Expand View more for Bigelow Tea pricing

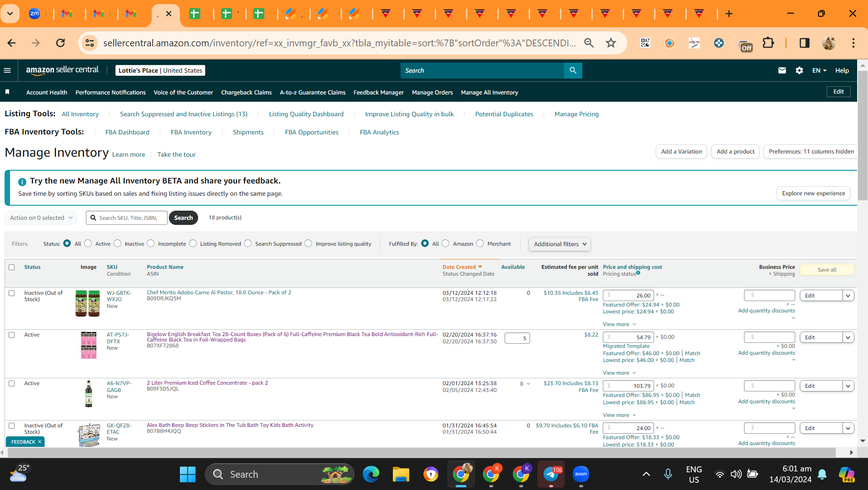pyautogui.click(x=620, y=373)
